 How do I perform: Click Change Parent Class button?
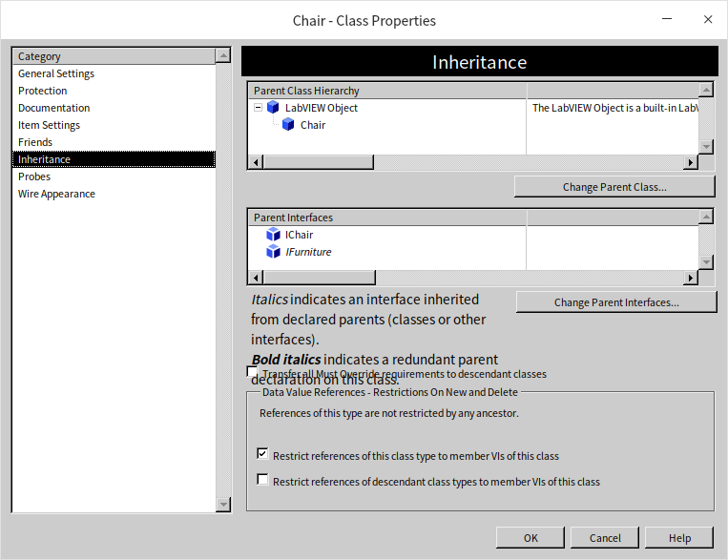tap(614, 187)
